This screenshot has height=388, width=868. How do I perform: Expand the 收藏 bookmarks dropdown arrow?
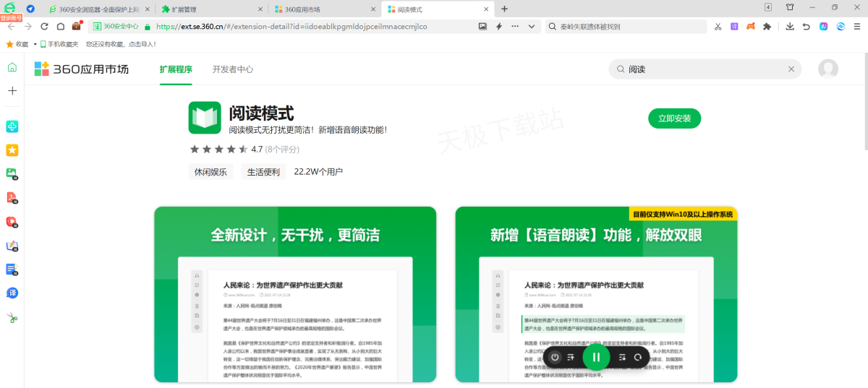point(35,44)
